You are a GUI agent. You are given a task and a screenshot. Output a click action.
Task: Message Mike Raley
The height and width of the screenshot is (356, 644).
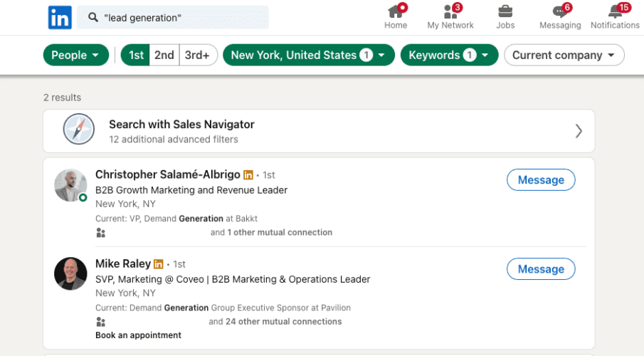point(541,269)
